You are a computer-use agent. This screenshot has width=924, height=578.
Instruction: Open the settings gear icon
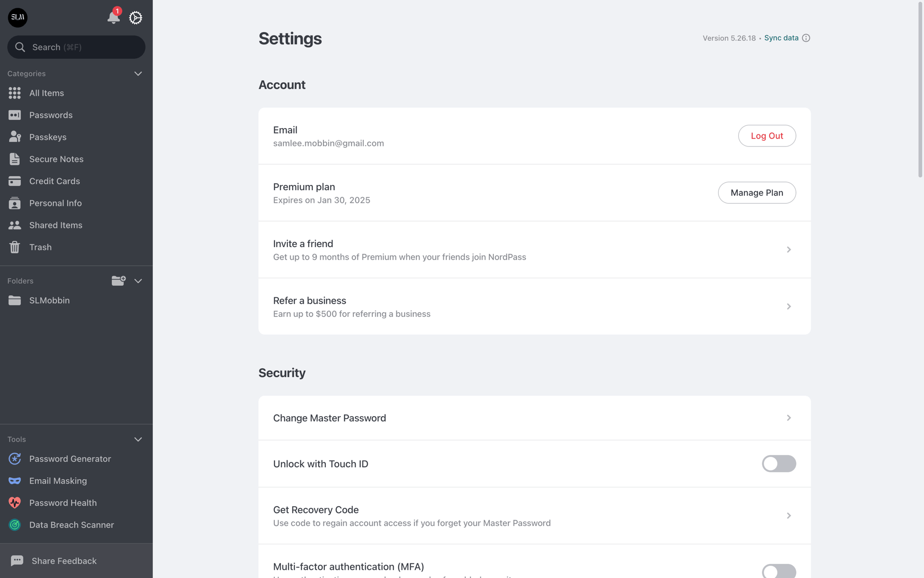(x=136, y=18)
